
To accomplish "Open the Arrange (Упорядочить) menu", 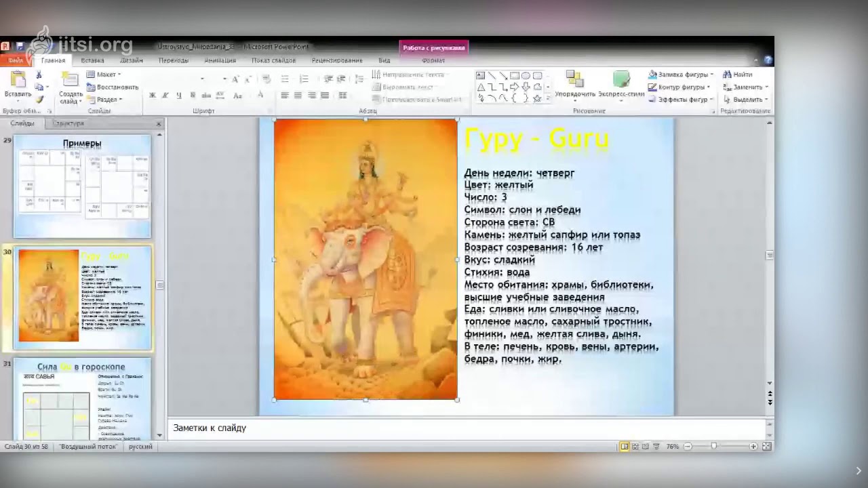I will pyautogui.click(x=575, y=85).
